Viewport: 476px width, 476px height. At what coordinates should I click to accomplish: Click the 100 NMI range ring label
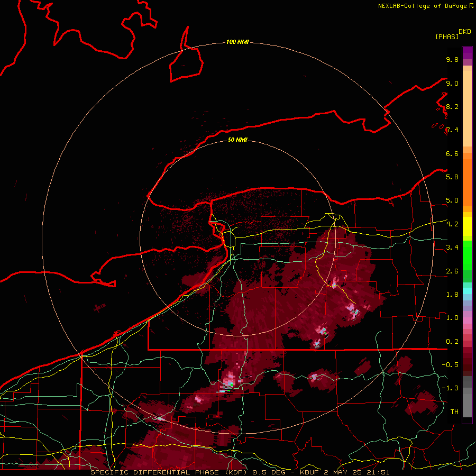pos(237,42)
